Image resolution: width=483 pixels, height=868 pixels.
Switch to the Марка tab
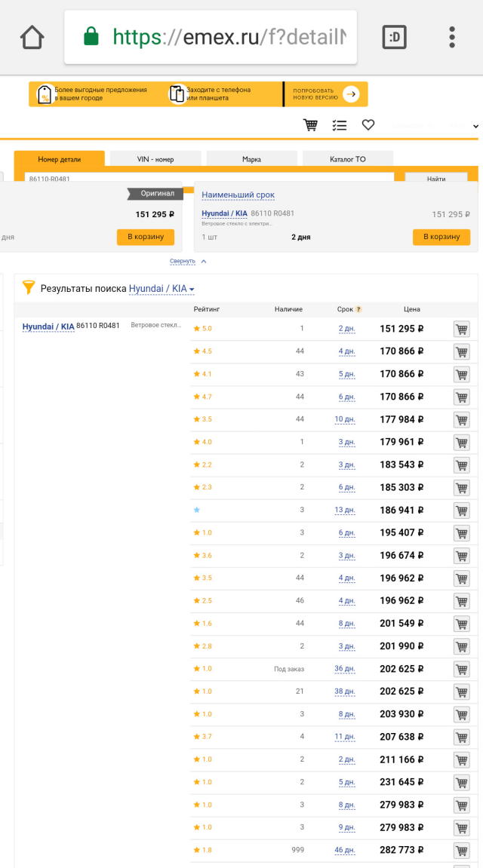point(251,159)
